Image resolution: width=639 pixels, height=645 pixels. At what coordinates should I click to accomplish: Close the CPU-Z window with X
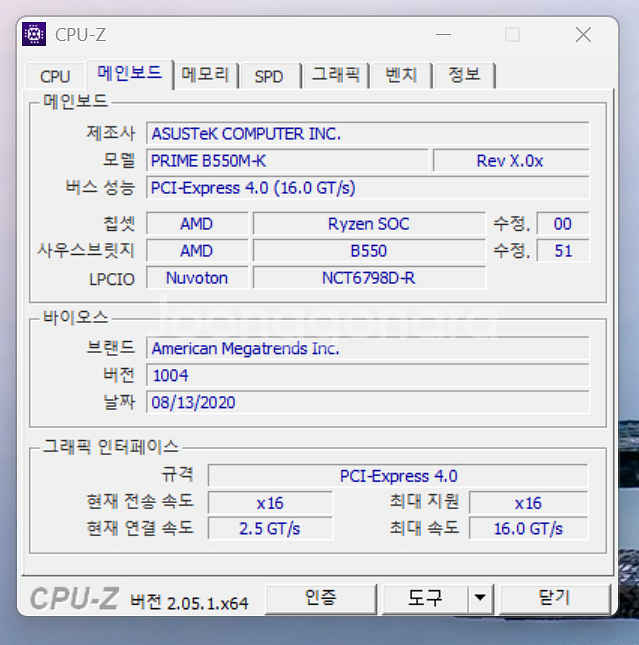(x=583, y=35)
